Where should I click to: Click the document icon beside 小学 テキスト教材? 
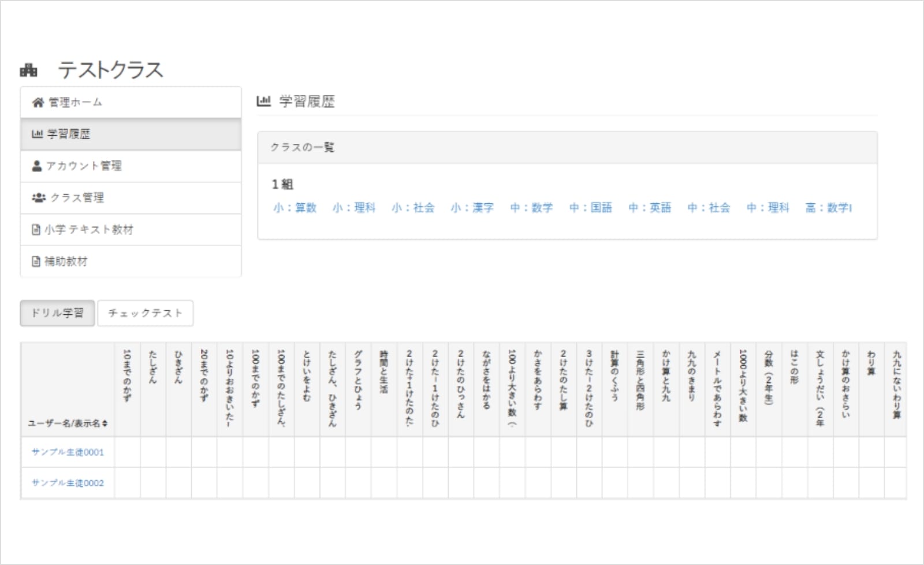coord(36,229)
